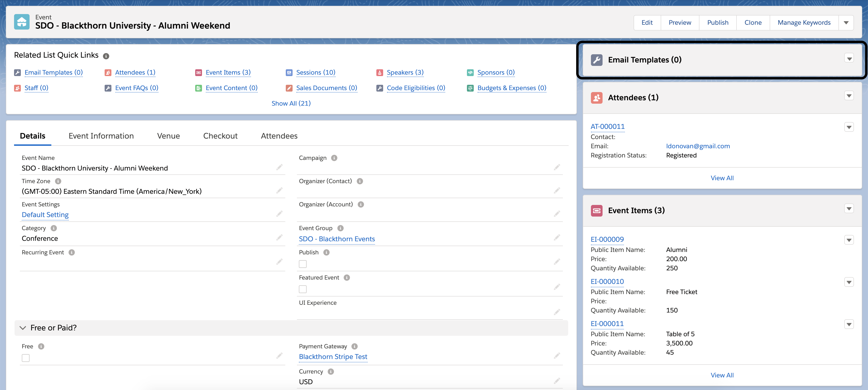868x390 pixels.
Task: Click the Preview button
Action: 680,23
